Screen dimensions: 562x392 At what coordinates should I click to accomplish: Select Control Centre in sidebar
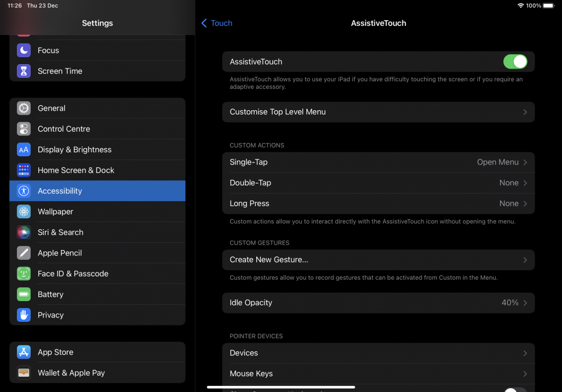(98, 129)
